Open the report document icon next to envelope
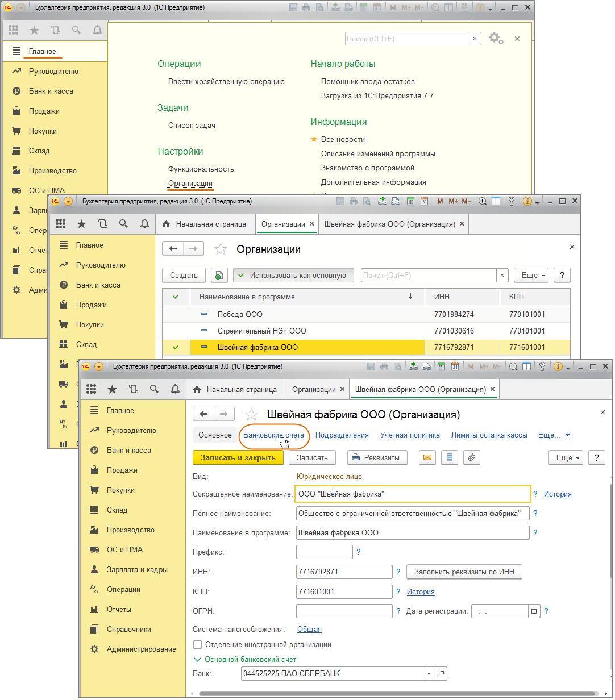Screen dimensions: 615x700 (450, 457)
